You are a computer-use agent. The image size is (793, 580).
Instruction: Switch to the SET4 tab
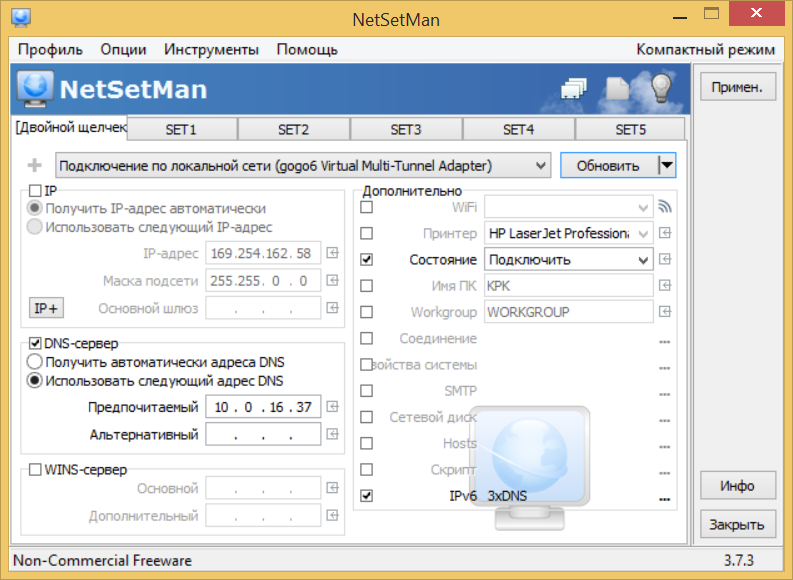pos(518,129)
